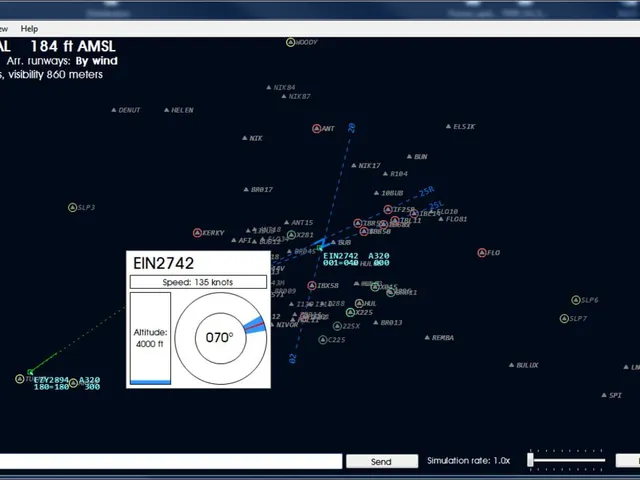The width and height of the screenshot is (640, 480).
Task: Click the NIK17 fix triangle
Action: [353, 165]
